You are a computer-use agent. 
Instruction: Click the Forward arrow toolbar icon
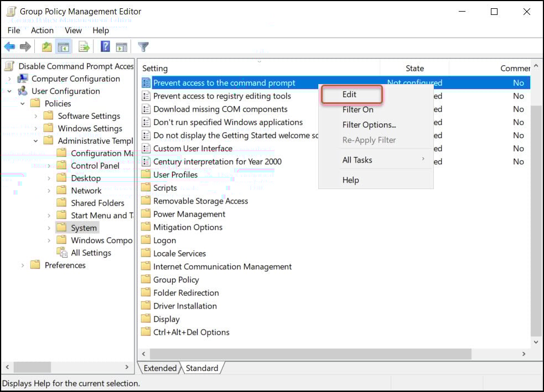(x=25, y=46)
